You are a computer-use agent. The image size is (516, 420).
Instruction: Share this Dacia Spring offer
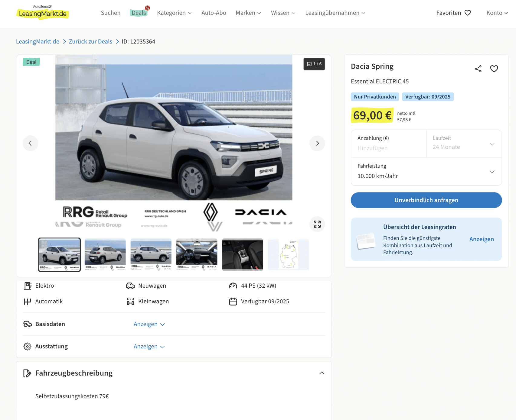pos(478,69)
